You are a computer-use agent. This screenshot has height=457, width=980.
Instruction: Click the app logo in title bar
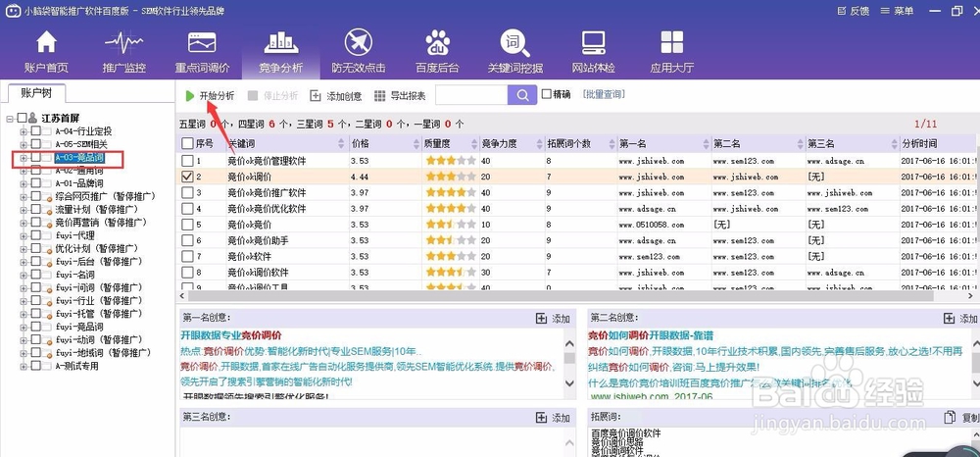pyautogui.click(x=12, y=11)
